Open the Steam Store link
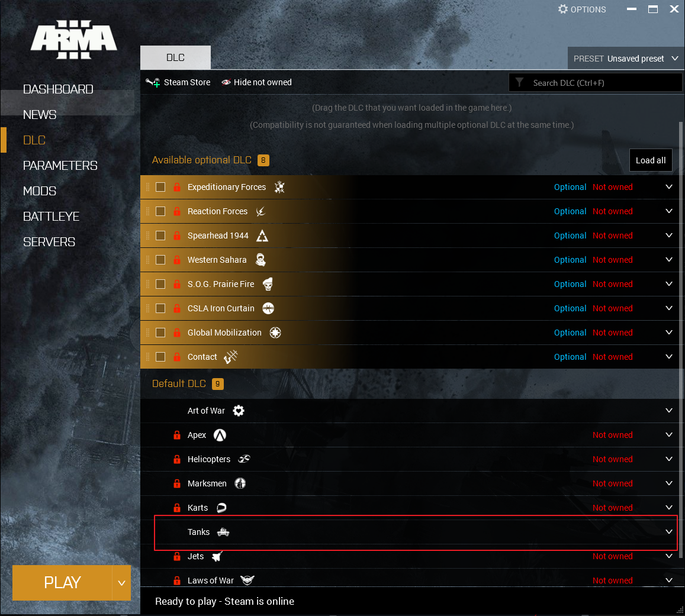 click(178, 82)
